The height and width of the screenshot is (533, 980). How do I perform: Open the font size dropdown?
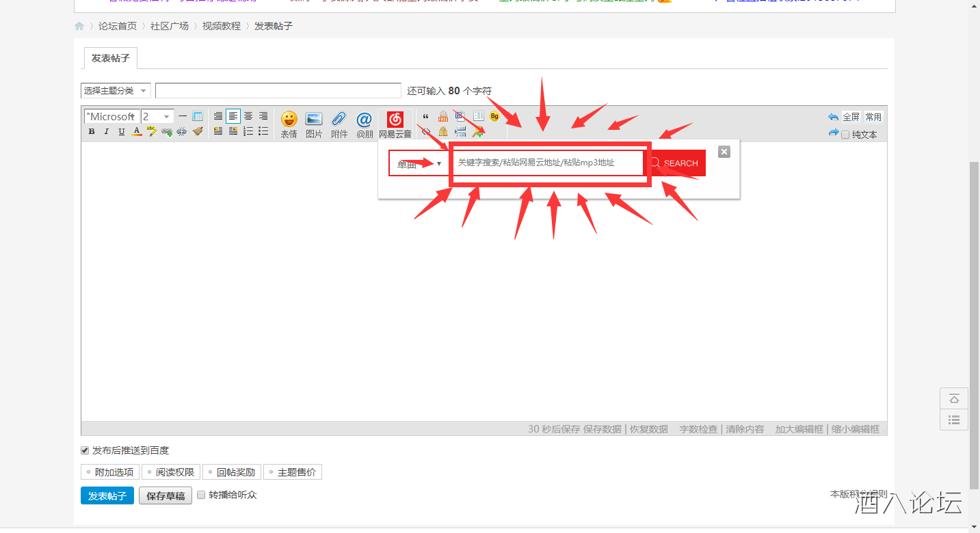(157, 117)
